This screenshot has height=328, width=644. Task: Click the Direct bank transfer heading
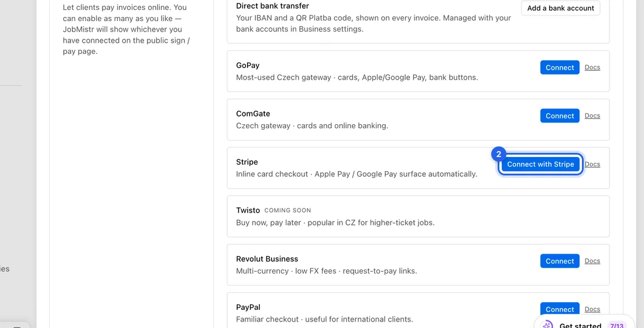(x=272, y=6)
